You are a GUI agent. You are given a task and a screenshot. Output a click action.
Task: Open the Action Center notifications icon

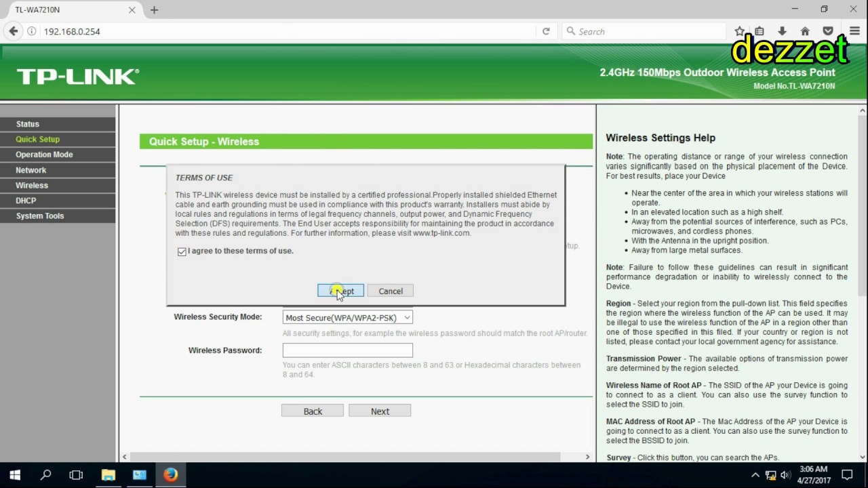point(847,474)
